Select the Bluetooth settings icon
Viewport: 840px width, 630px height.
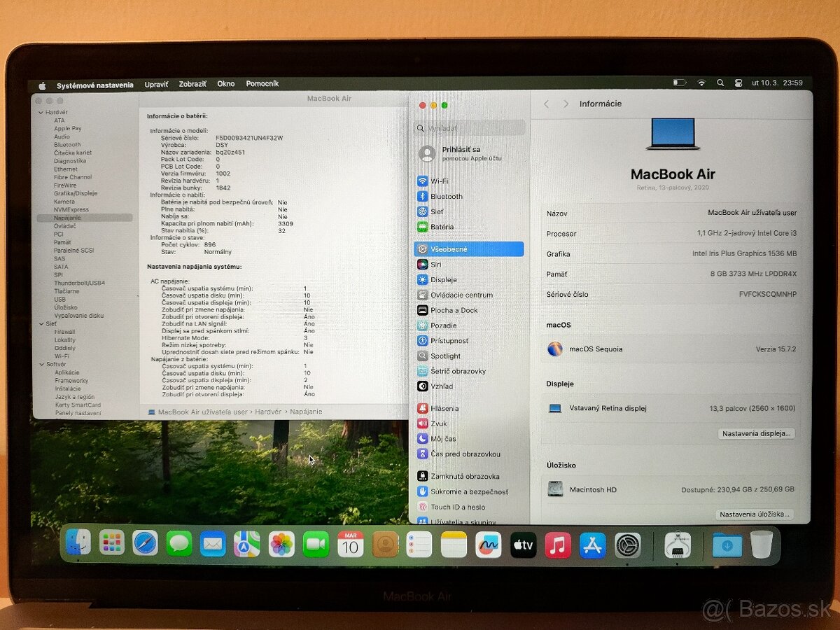[x=452, y=196]
